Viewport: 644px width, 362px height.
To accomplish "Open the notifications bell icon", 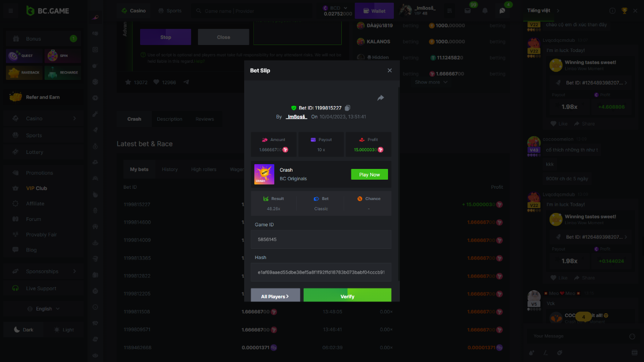I will pos(485,11).
